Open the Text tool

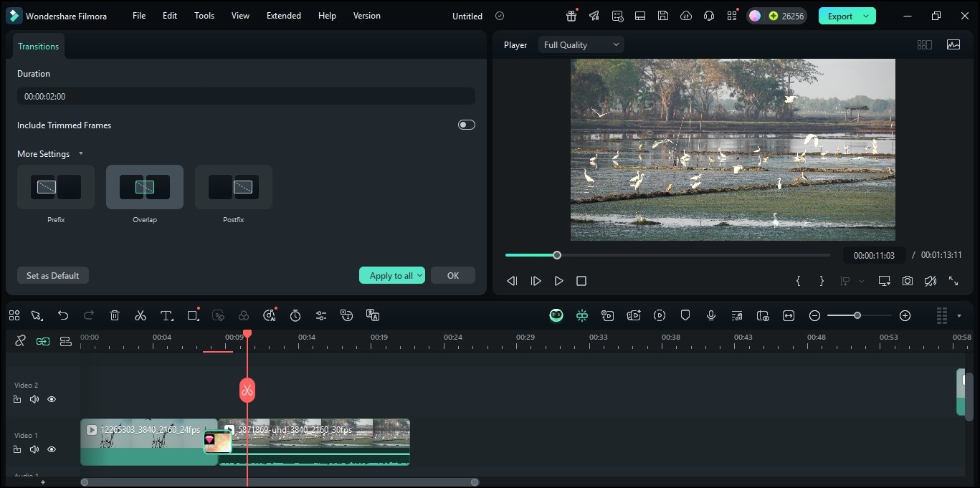click(x=166, y=315)
